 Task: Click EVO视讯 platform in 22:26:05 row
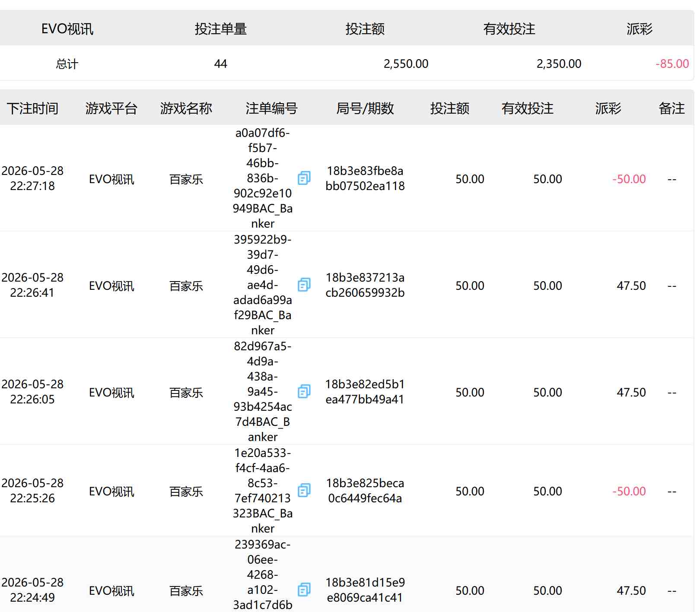click(111, 393)
